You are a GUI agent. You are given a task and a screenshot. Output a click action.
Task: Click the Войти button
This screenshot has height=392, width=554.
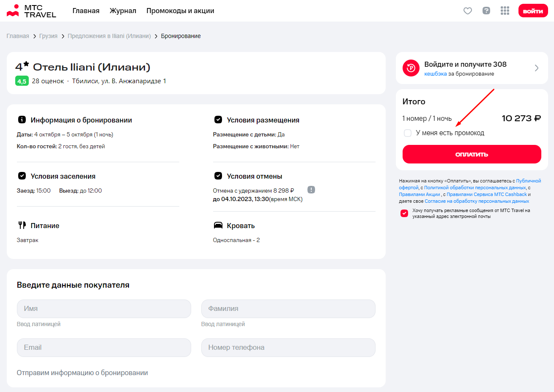pyautogui.click(x=533, y=11)
